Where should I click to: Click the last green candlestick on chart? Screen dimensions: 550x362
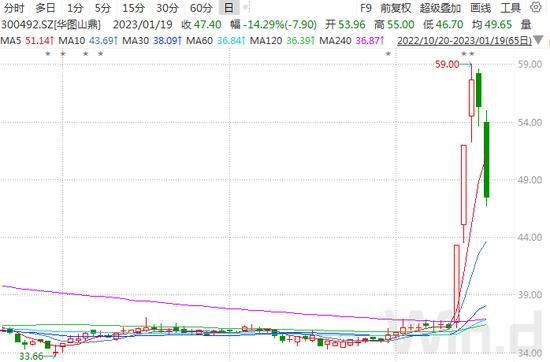pyautogui.click(x=487, y=160)
